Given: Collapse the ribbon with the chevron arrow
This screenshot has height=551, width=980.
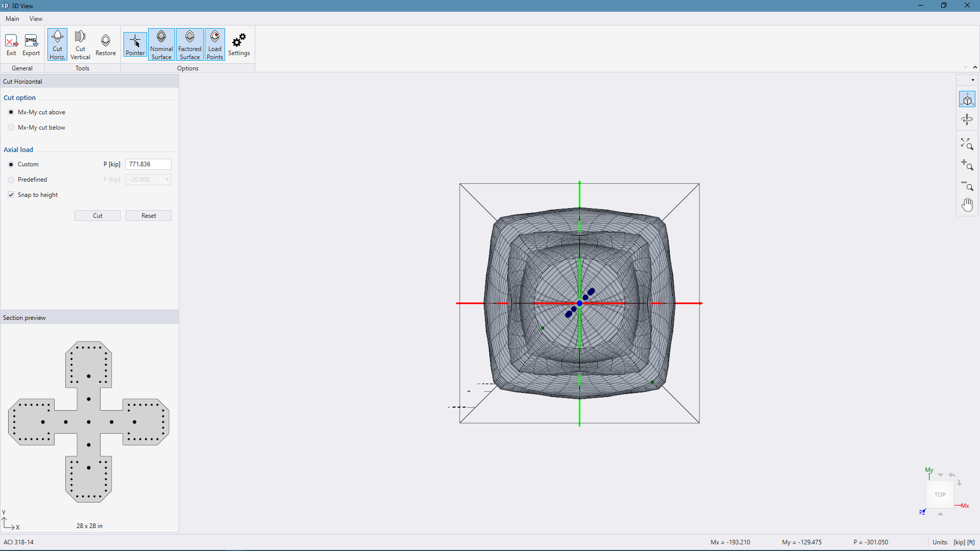Looking at the screenshot, I should click(975, 67).
